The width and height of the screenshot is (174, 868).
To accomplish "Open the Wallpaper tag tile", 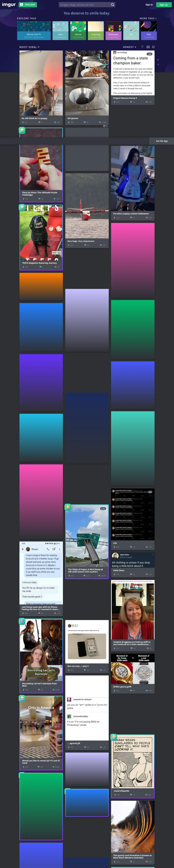I will pyautogui.click(x=114, y=31).
